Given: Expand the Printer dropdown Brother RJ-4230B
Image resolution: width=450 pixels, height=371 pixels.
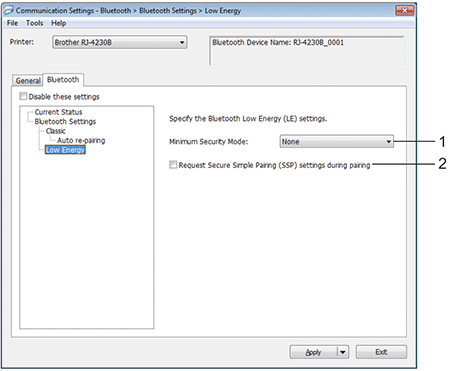Looking at the screenshot, I should tap(119, 42).
